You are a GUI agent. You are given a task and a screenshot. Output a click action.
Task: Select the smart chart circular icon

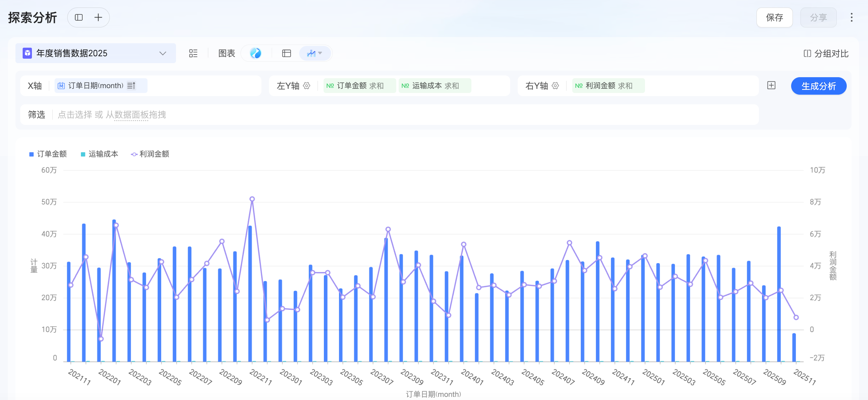tap(256, 53)
